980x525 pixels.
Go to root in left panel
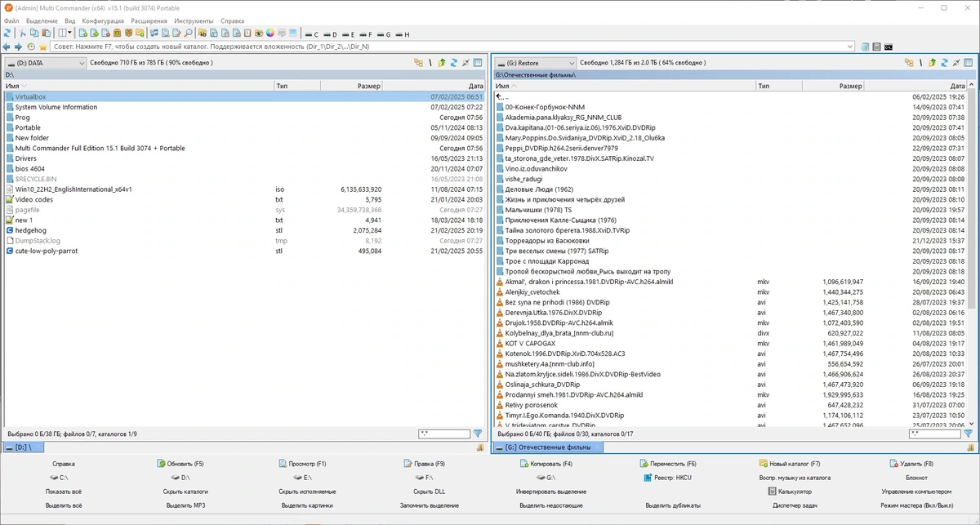click(430, 62)
